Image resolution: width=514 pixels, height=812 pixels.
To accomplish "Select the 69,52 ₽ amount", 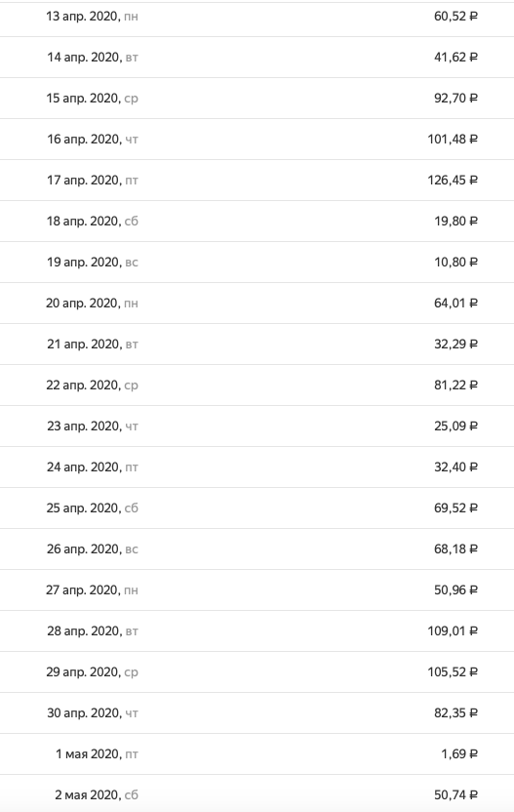I will pyautogui.click(x=455, y=508).
